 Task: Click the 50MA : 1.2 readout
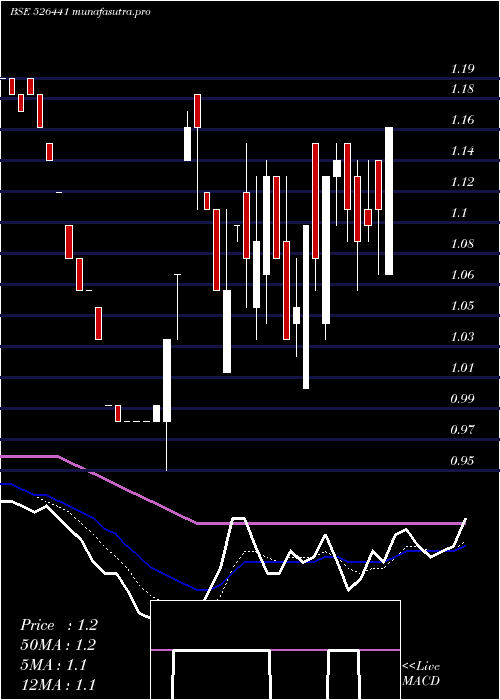58,645
